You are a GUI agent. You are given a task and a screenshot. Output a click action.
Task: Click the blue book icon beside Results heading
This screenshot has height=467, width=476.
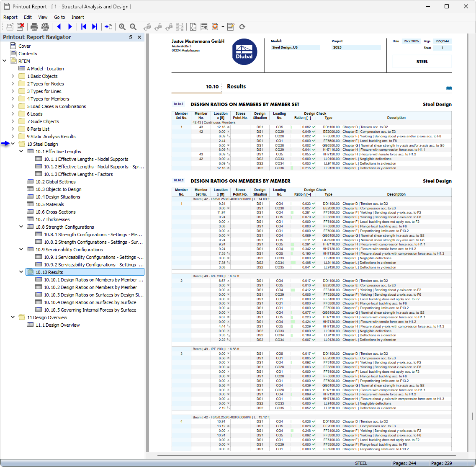coord(449,88)
